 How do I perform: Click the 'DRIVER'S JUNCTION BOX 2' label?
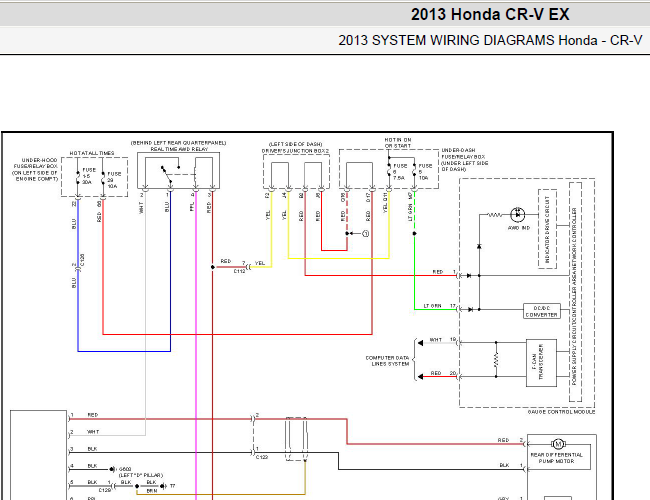[296, 151]
